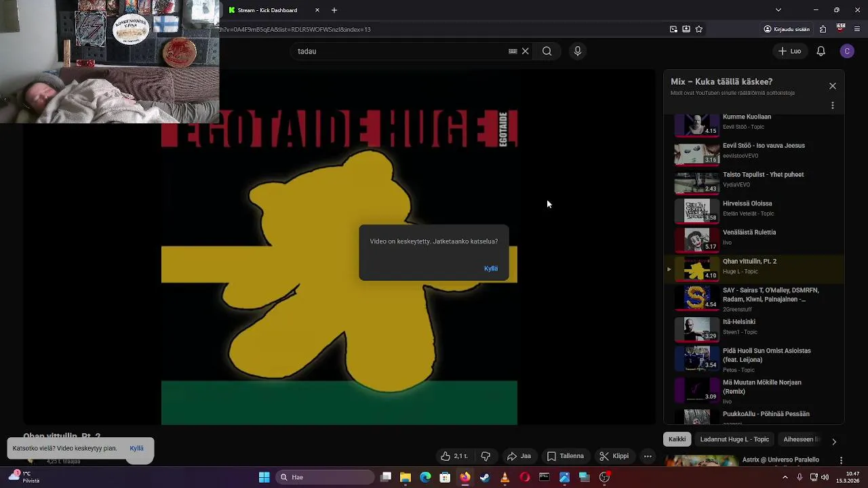
Task: Open Steam from the taskbar
Action: tap(485, 477)
